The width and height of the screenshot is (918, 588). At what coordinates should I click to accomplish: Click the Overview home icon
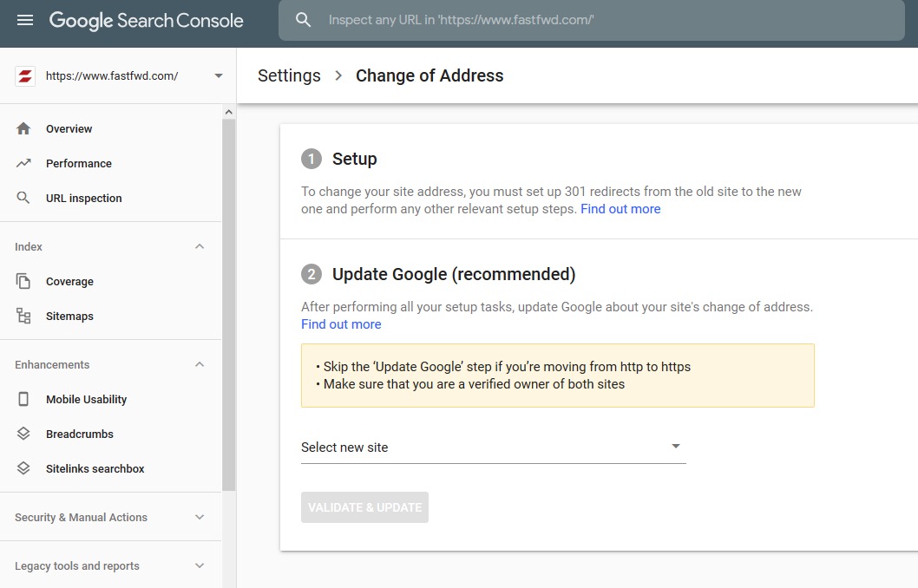click(x=23, y=128)
